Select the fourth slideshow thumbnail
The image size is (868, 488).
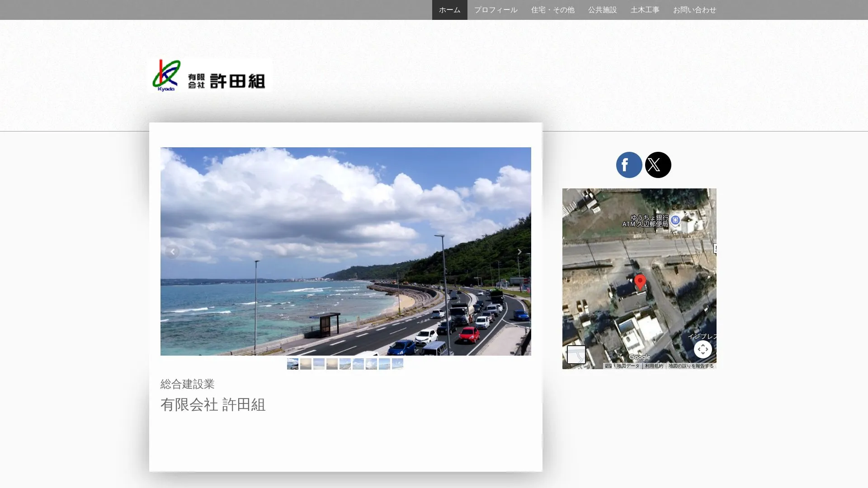[332, 364]
